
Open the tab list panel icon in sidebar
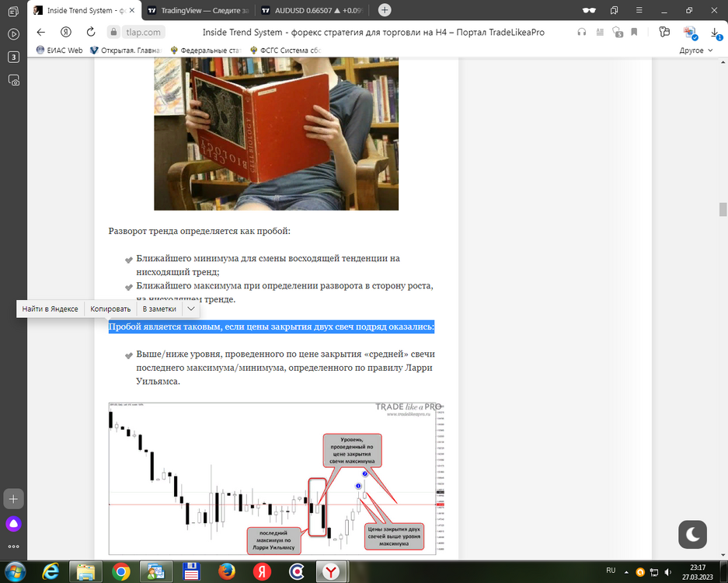[13, 11]
